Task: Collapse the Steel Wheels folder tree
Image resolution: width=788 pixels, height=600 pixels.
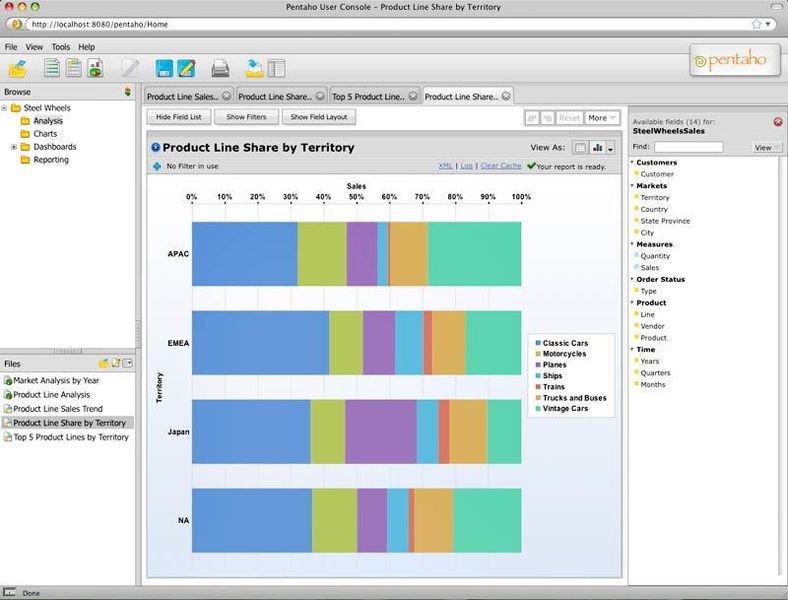Action: [x=5, y=108]
